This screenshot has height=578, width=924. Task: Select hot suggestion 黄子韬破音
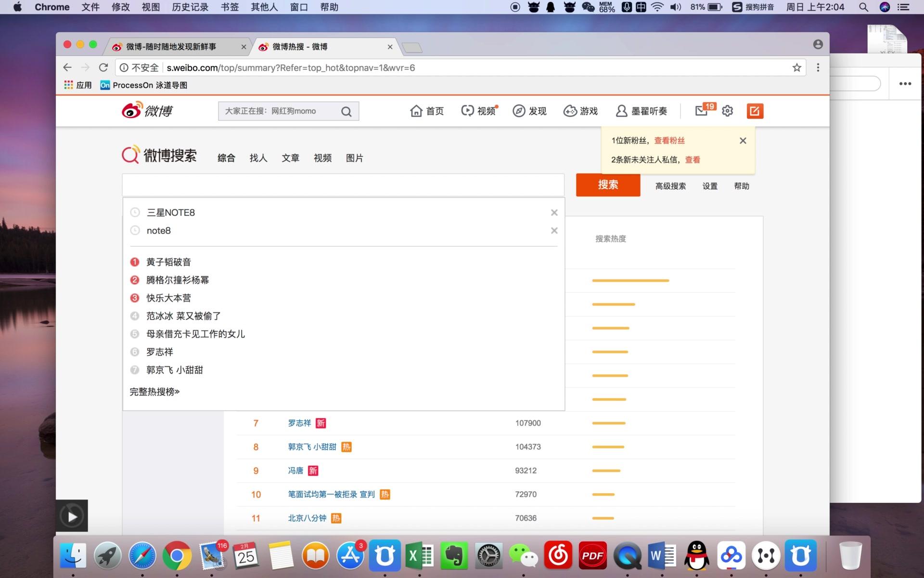click(x=168, y=262)
